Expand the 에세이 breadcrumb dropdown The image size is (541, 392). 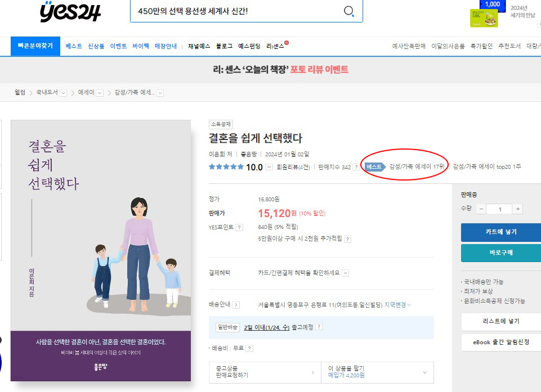[x=100, y=93]
